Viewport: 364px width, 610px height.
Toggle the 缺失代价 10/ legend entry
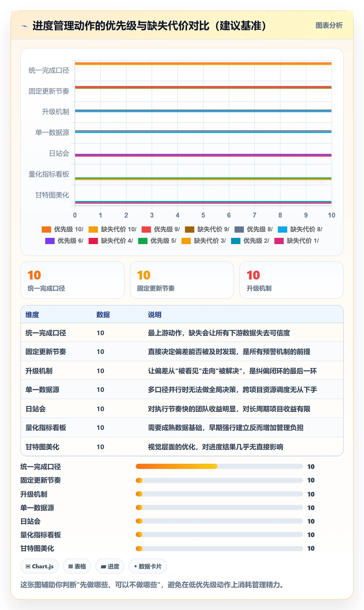[112, 229]
